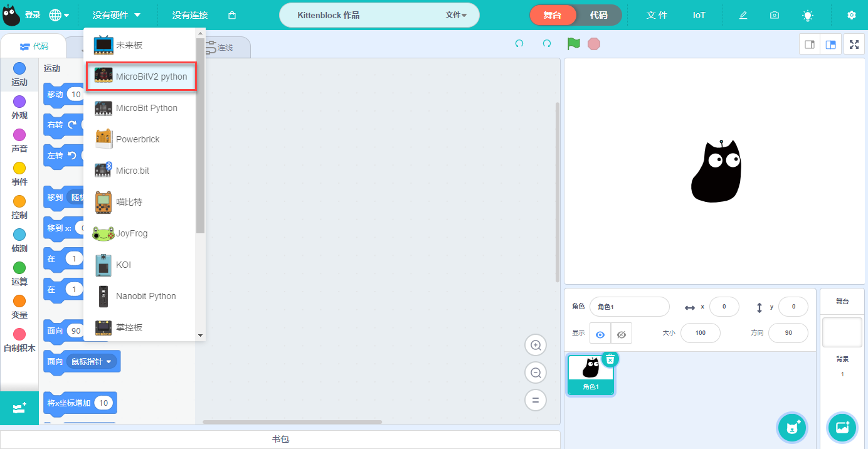Open the 代码 tab

point(34,46)
